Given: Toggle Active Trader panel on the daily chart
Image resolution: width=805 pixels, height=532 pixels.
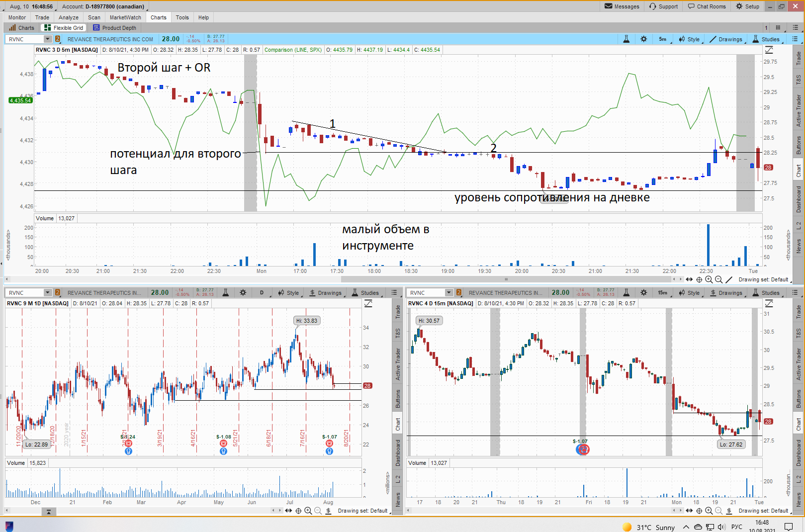Looking at the screenshot, I should pos(398,364).
